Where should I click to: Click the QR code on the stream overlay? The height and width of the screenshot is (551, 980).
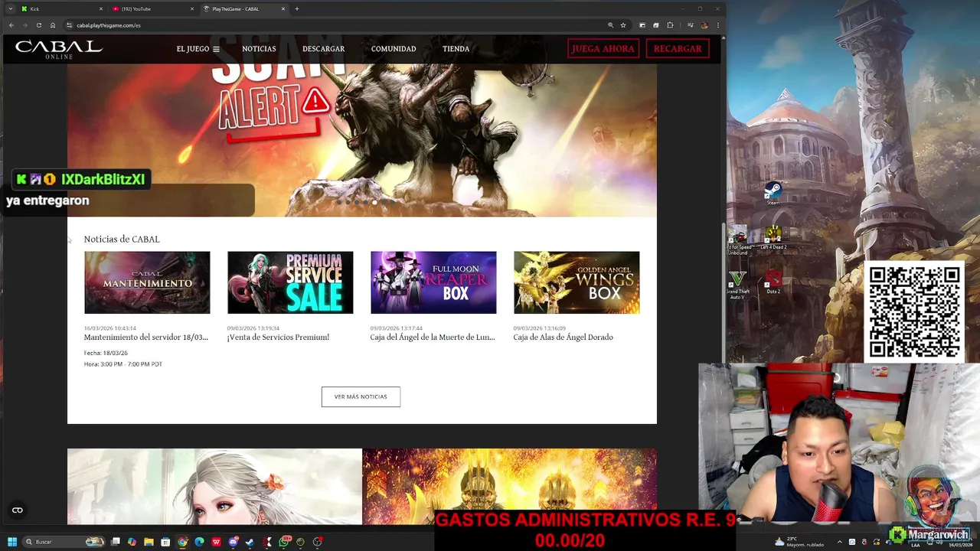point(914,311)
